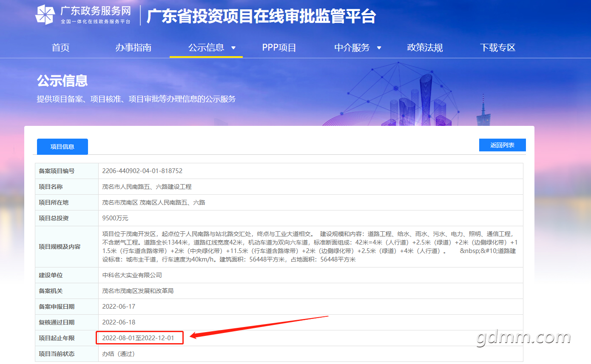Open the PPP项目 menu item
Image resolution: width=591 pixels, height=364 pixels.
[x=279, y=48]
